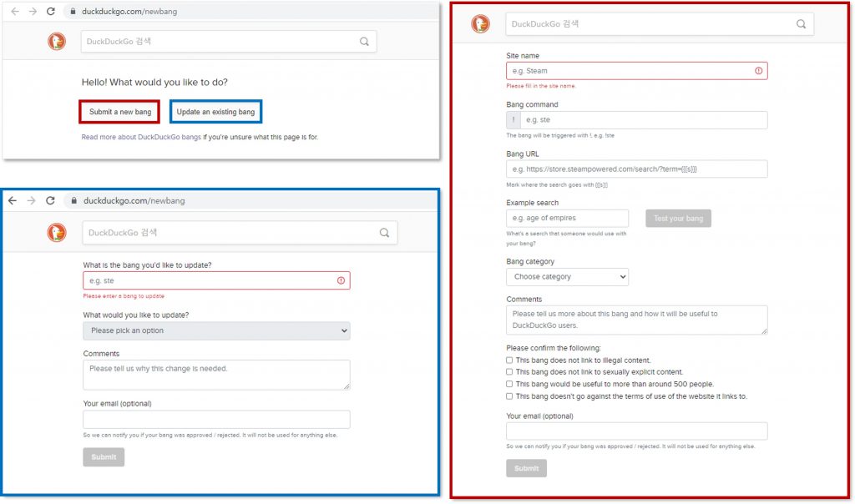Click padlock icon in update-bang address bar
This screenshot has width=855, height=504.
73,200
